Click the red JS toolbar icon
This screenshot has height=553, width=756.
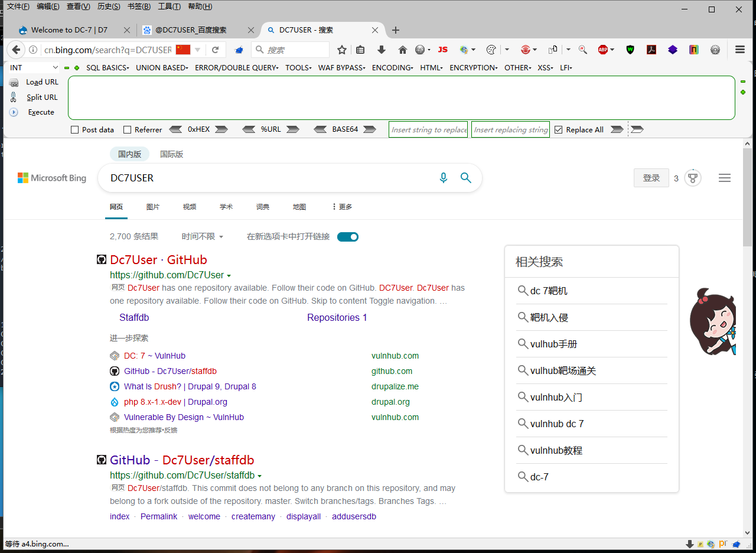pyautogui.click(x=442, y=50)
